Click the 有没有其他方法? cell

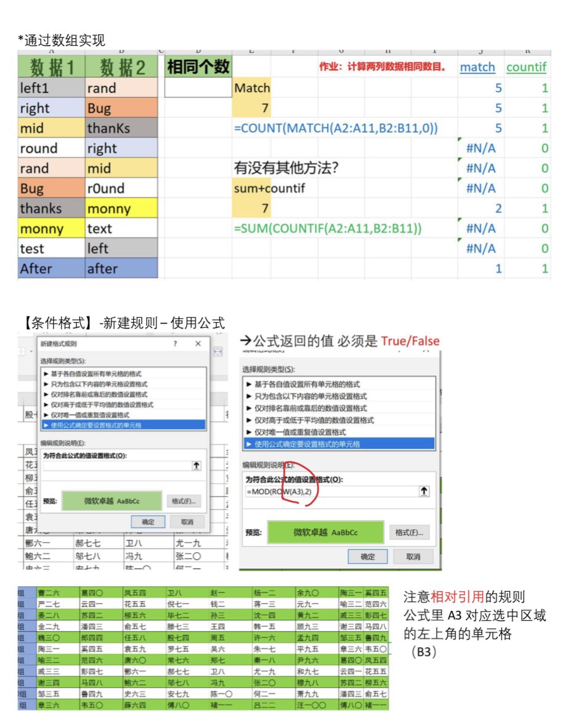tap(286, 168)
